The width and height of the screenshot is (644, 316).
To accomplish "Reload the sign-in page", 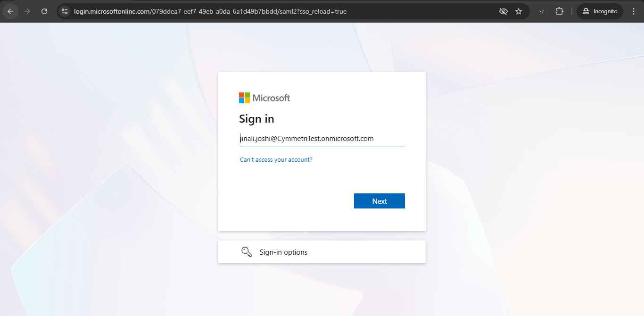I will point(44,11).
